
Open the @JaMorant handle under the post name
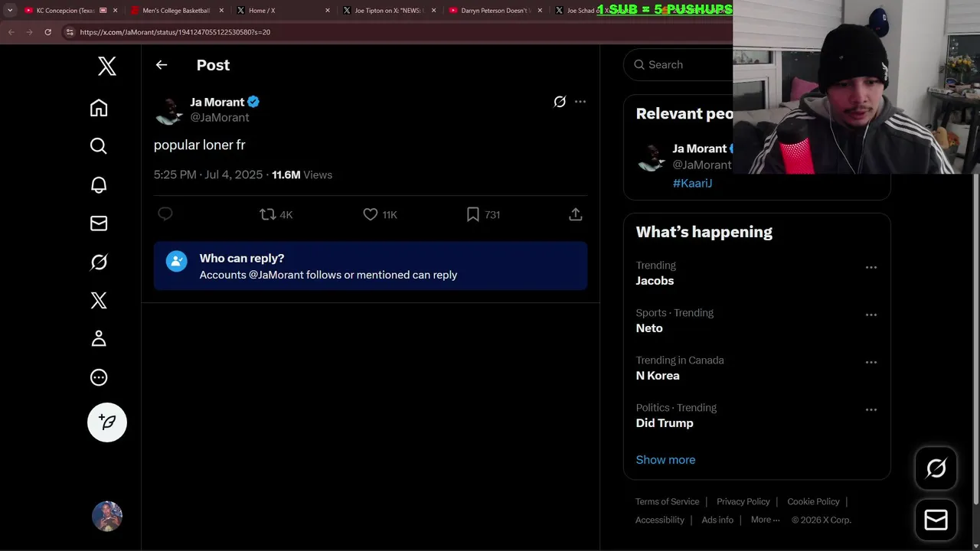pos(220,117)
